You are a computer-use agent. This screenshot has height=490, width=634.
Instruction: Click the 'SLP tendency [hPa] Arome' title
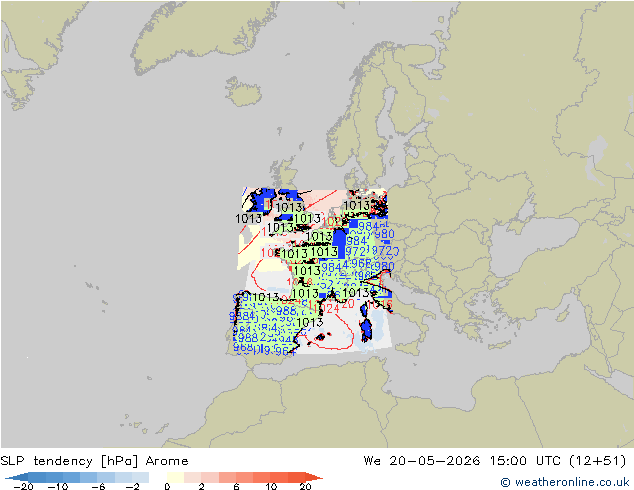(x=94, y=461)
